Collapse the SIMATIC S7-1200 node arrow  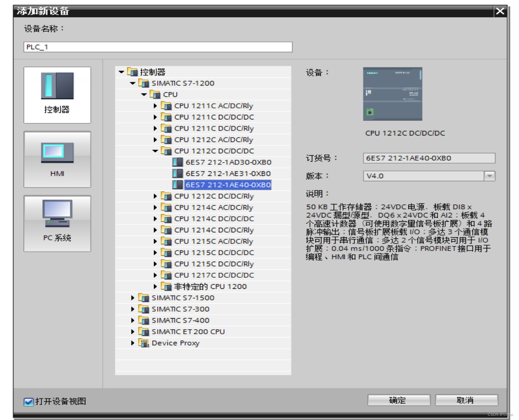tap(133, 83)
